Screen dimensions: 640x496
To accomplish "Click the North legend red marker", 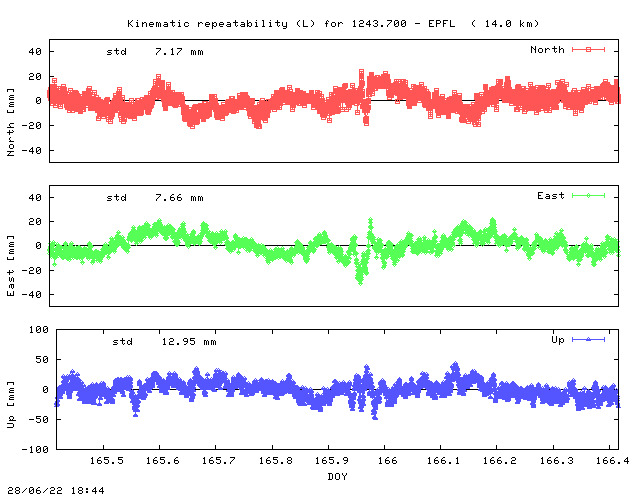I will tap(588, 49).
